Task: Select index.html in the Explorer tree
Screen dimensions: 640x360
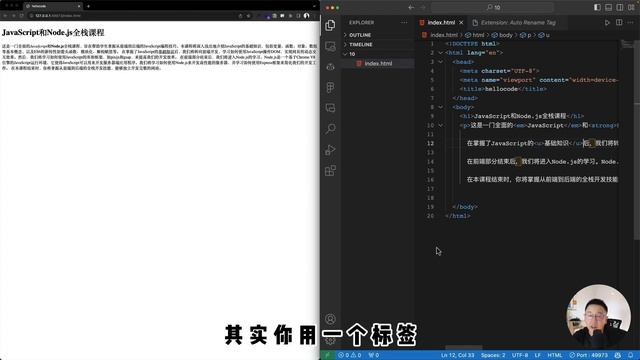Action: [x=378, y=63]
